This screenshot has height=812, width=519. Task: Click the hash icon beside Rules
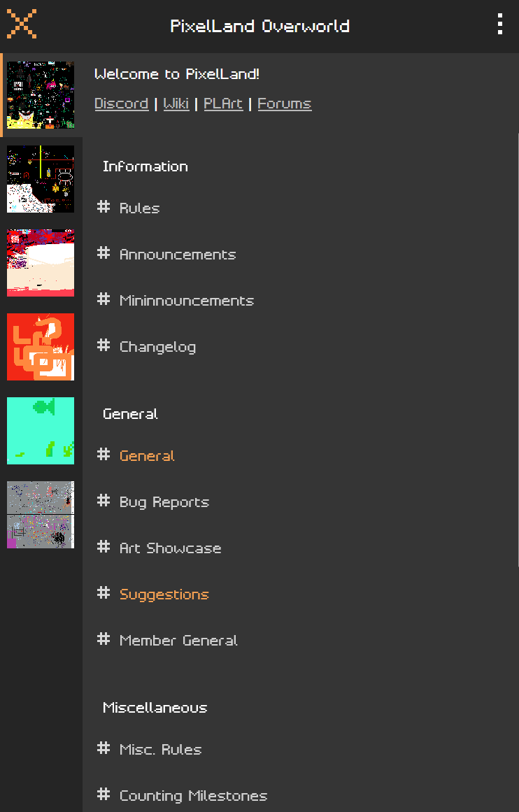(x=104, y=206)
